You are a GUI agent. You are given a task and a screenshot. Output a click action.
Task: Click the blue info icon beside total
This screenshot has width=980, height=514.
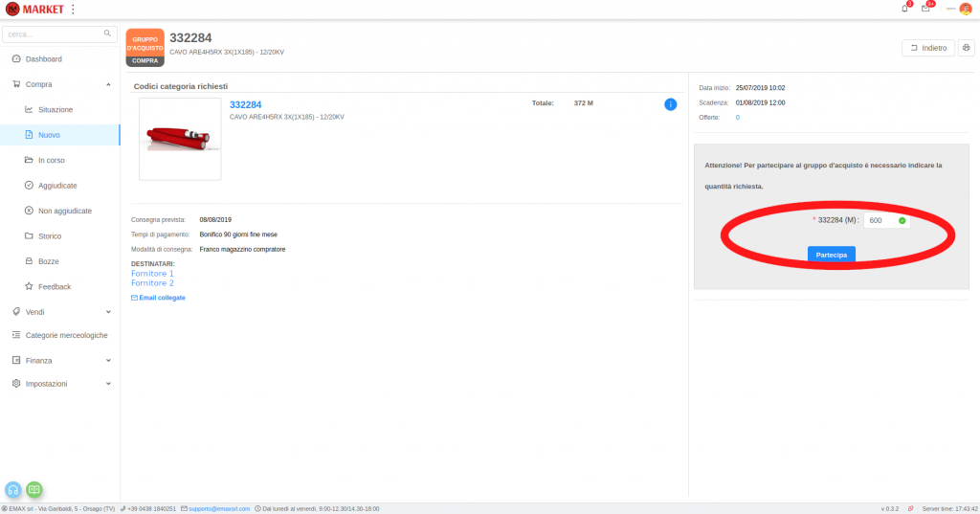point(671,104)
